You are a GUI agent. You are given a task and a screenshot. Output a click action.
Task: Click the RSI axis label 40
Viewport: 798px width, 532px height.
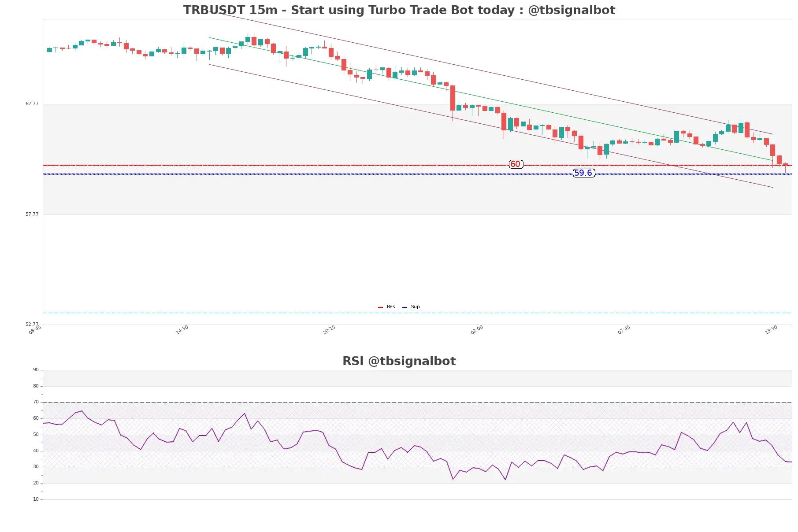[x=36, y=451]
